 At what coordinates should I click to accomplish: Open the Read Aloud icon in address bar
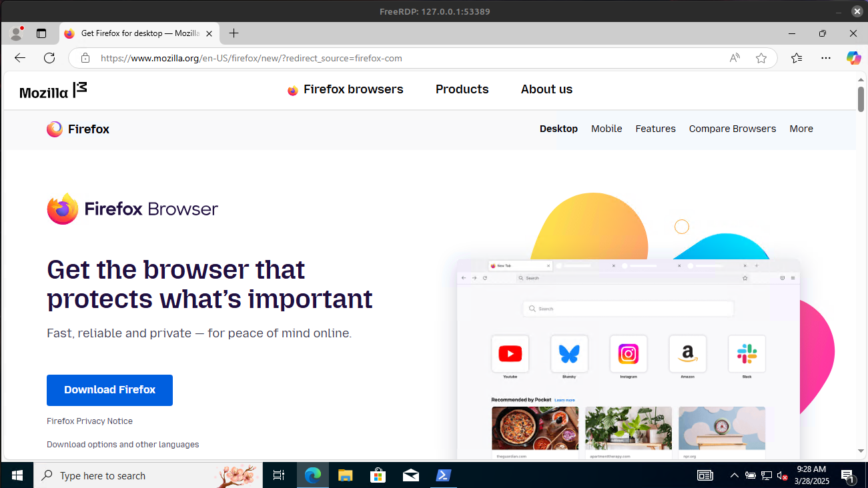coord(735,58)
